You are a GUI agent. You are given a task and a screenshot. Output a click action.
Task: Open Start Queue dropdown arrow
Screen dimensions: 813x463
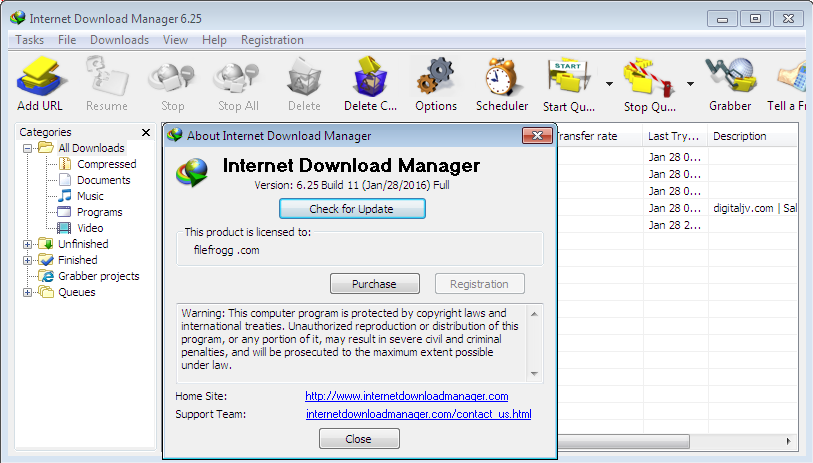[609, 83]
